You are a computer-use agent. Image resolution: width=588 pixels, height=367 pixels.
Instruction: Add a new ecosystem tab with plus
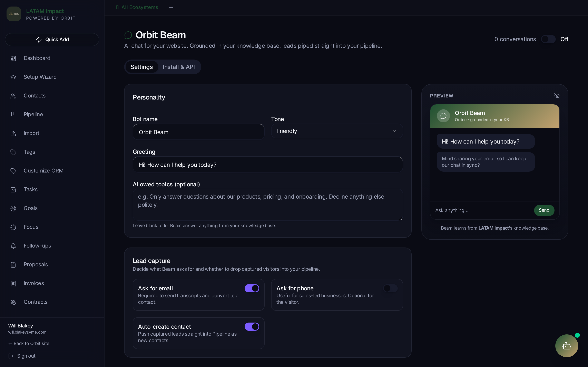tap(171, 8)
